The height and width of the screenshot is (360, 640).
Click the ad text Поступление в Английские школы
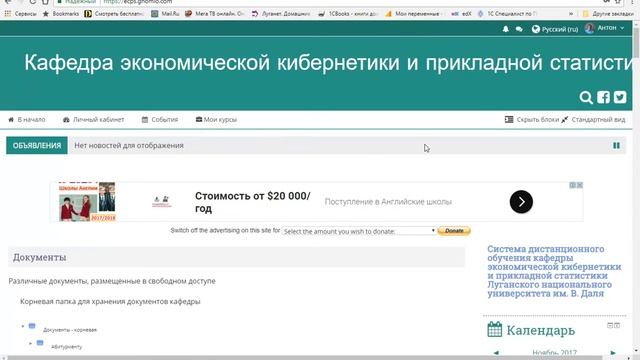tap(388, 202)
